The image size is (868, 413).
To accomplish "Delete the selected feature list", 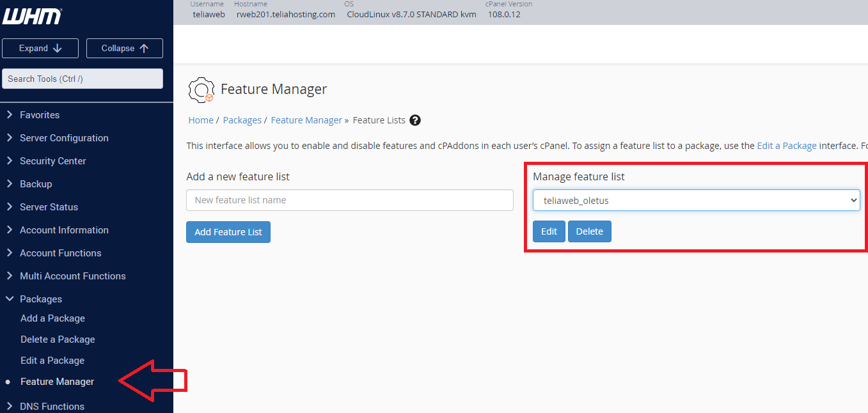I will 590,231.
